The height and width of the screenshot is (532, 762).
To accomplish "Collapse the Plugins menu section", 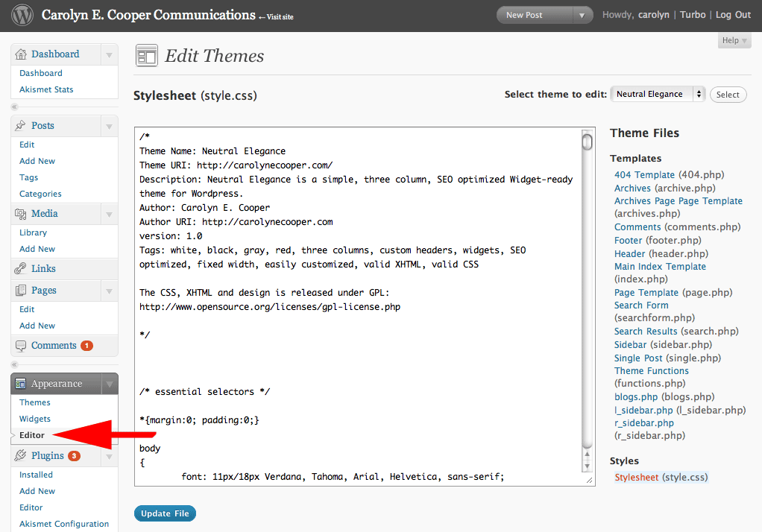I will tap(109, 455).
